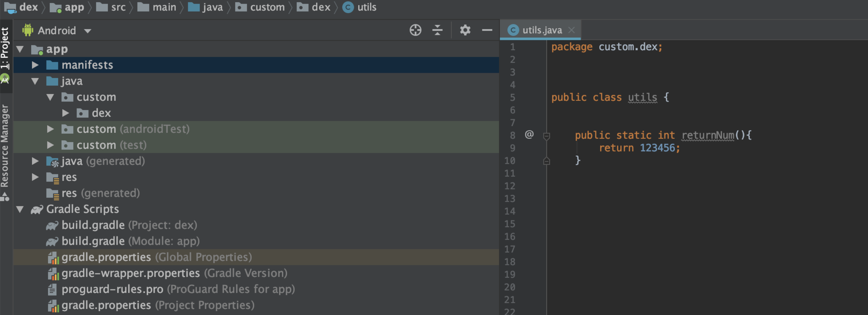Collapse the java folder triangle
The image size is (868, 315).
coord(35,81)
